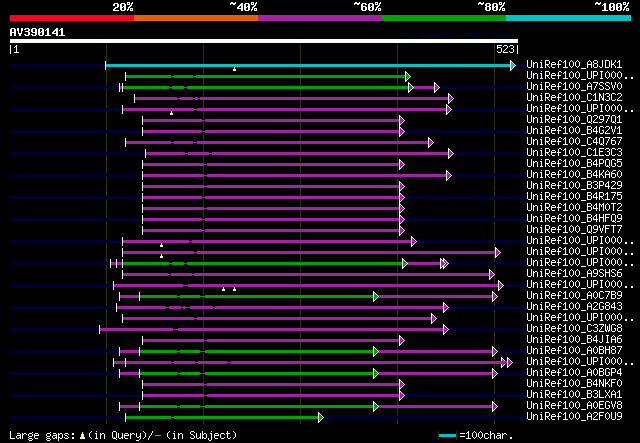
Task: Click the cyan 100char scale bar in the legend
Action: (x=447, y=436)
